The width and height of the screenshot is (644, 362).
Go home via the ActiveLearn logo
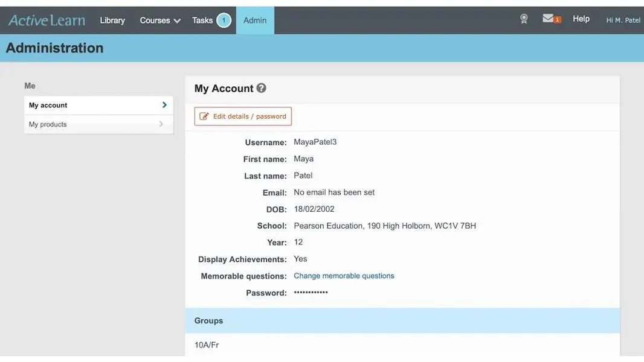coord(47,19)
